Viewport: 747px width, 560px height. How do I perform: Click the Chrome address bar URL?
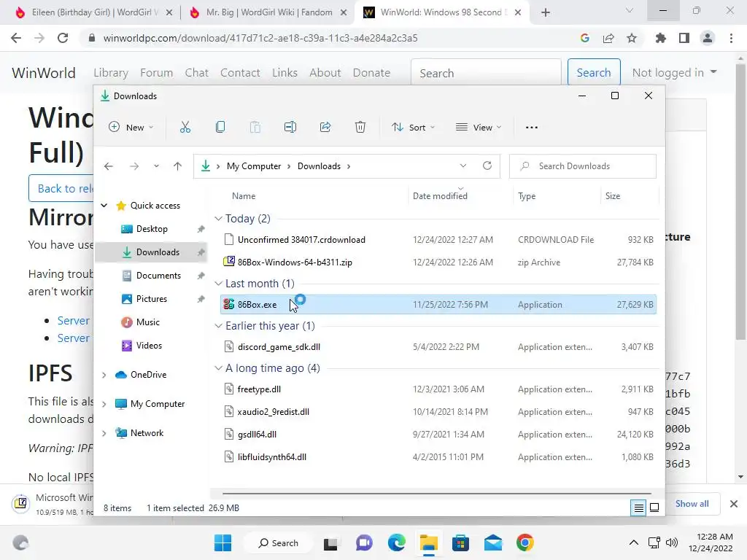point(260,38)
